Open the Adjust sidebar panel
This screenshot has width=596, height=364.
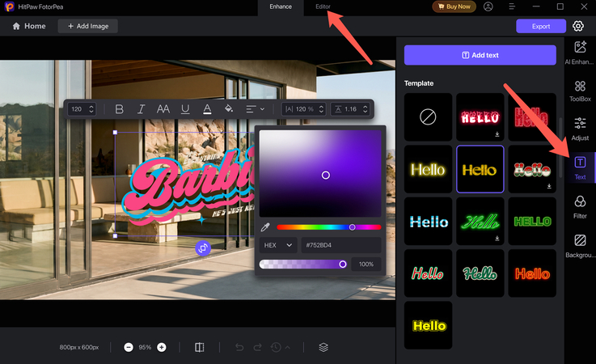580,129
